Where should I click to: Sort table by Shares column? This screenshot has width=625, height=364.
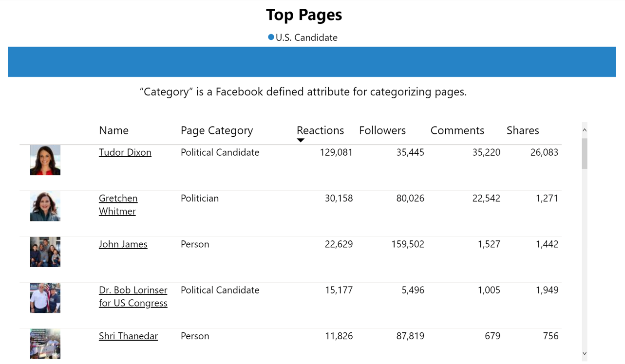click(523, 130)
